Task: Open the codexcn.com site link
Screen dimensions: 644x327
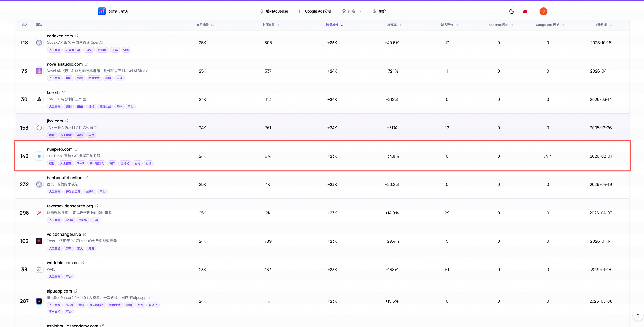Action: [x=60, y=36]
